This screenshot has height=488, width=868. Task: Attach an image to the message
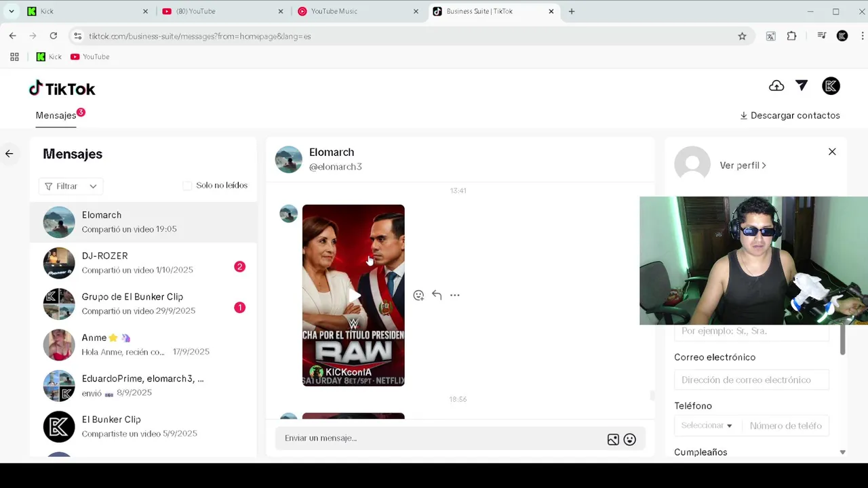click(x=613, y=439)
